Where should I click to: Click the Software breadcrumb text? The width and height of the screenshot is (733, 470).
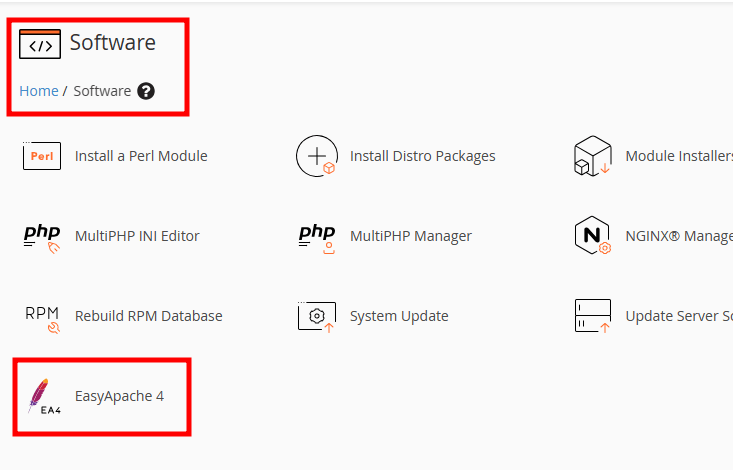[x=102, y=91]
